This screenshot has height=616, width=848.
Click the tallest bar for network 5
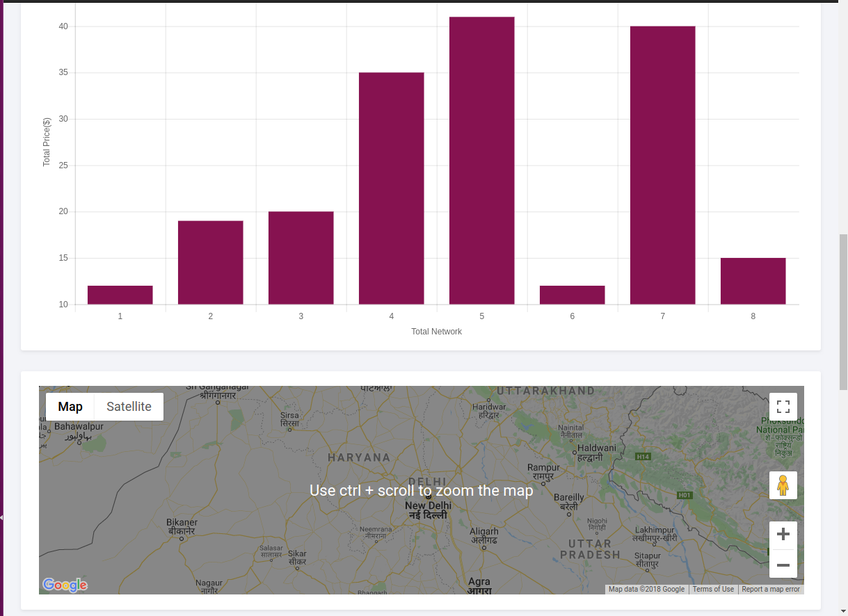tap(482, 161)
